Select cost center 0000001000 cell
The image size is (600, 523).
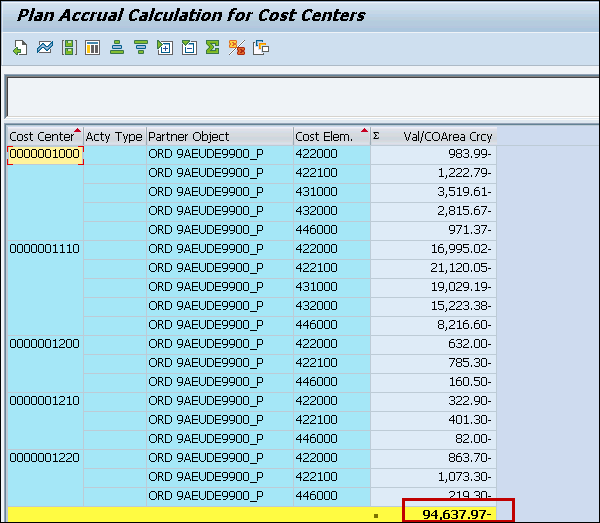[x=45, y=153]
